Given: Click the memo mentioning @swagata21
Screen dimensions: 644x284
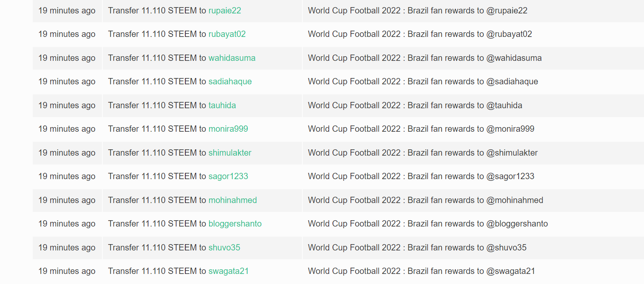Looking at the screenshot, I should click(x=421, y=271).
